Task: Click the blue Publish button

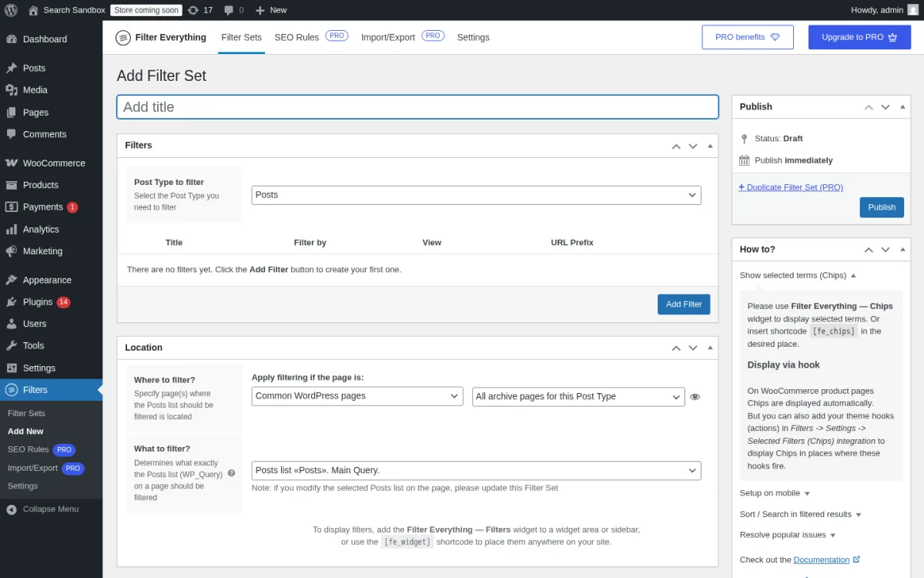Action: [882, 207]
